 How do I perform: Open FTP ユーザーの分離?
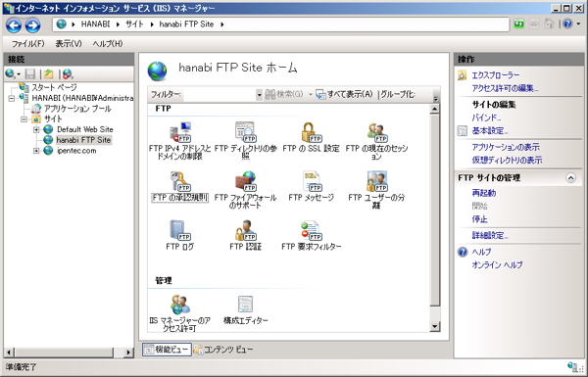pos(376,190)
